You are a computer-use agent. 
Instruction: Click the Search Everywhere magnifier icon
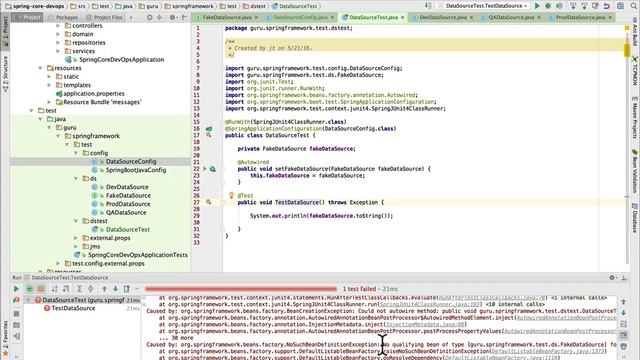[634, 6]
